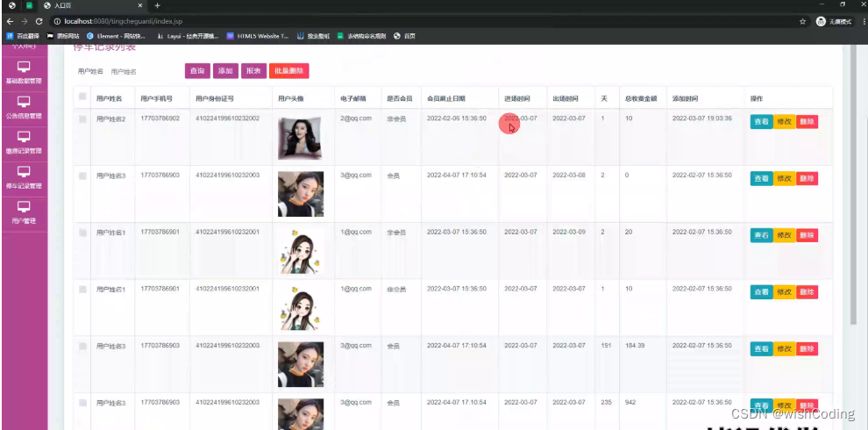868x430 pixels.
Task: Select the 入口页 browser tab
Action: 93,5
